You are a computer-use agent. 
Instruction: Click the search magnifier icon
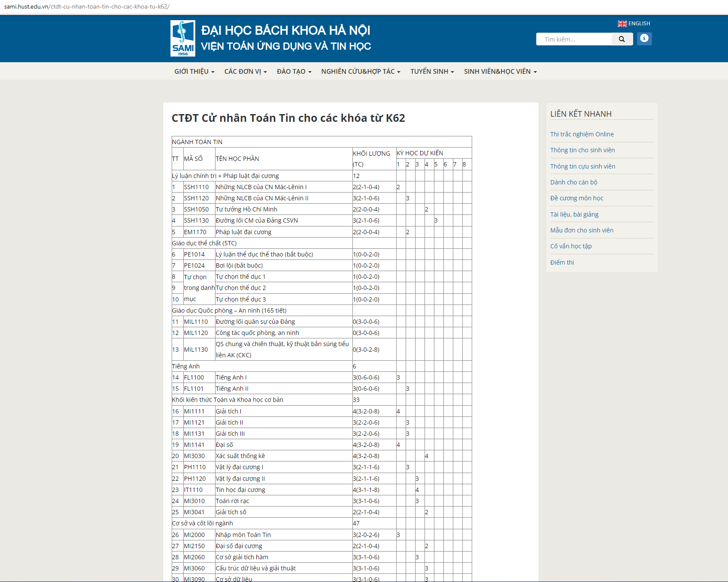coord(622,39)
